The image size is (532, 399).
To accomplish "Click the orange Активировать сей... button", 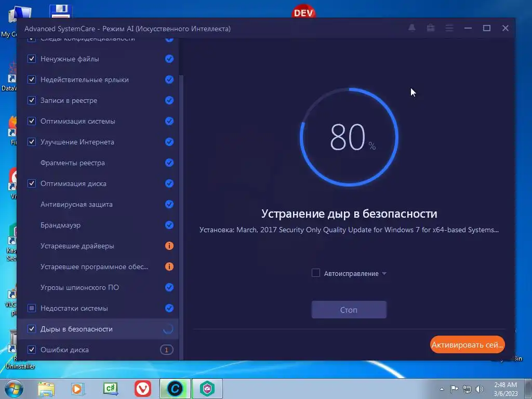I will tap(468, 345).
